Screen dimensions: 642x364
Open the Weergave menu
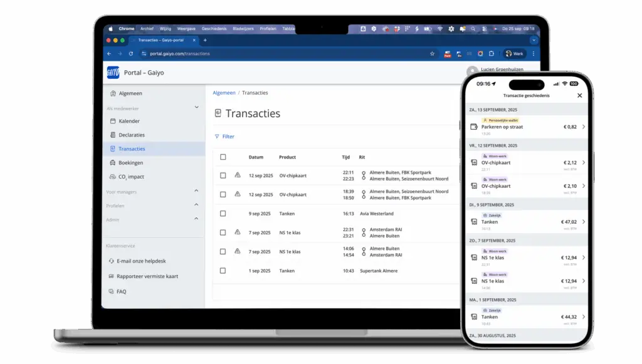(186, 29)
